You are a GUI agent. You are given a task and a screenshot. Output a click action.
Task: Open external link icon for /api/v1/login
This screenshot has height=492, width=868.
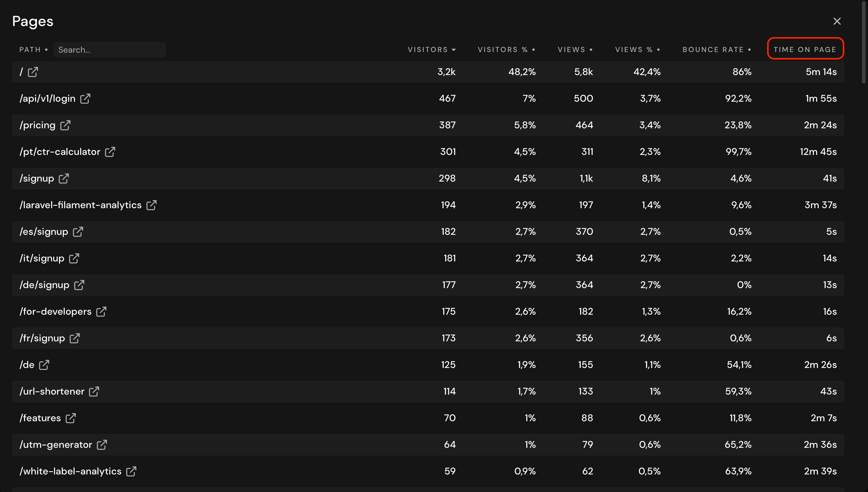(x=85, y=99)
